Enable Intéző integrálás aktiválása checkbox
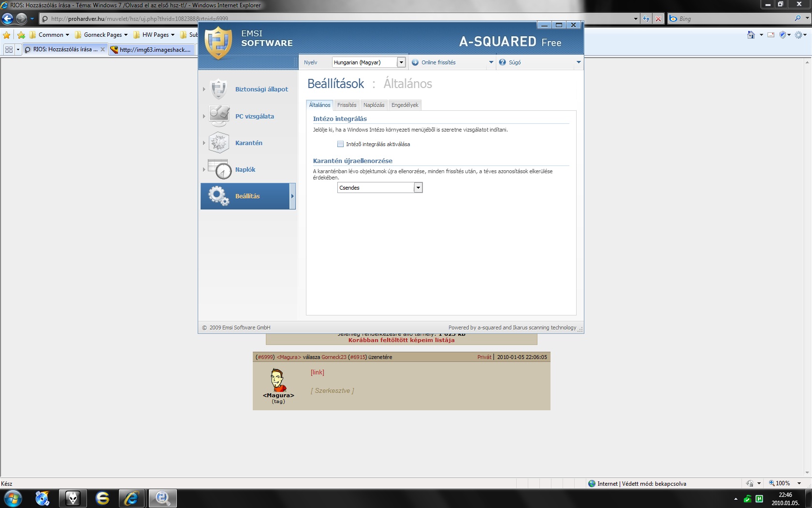This screenshot has width=812, height=508. click(x=341, y=144)
